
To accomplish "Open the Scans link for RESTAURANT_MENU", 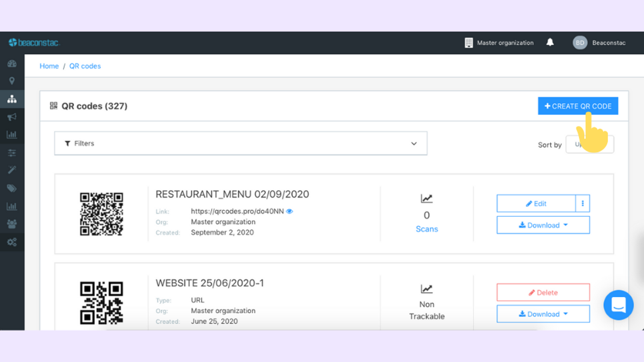I will point(426,229).
